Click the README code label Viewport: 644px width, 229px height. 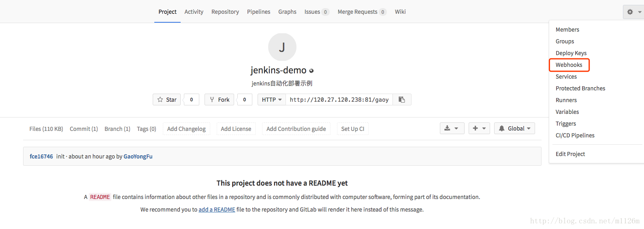100,197
